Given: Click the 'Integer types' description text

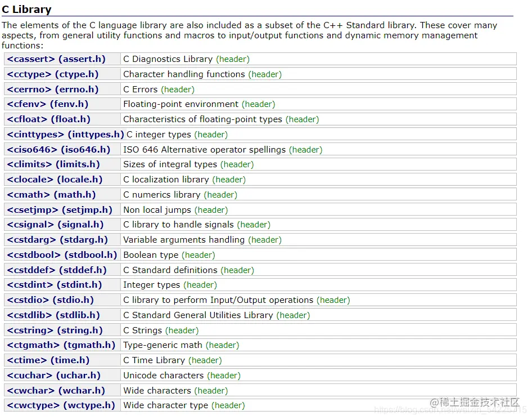Looking at the screenshot, I should [x=152, y=285].
